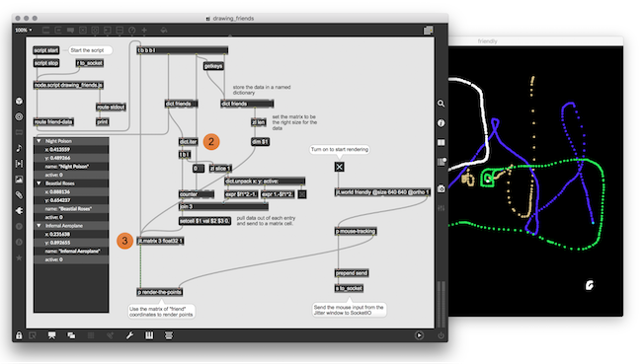Open the sequence playback browser in left sidebar

coord(19,164)
